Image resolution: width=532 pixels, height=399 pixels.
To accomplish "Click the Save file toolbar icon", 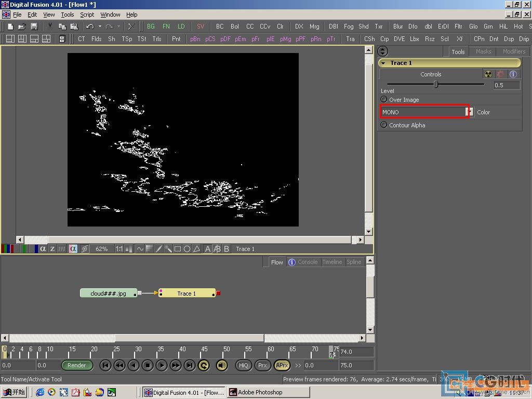I will pyautogui.click(x=34, y=26).
